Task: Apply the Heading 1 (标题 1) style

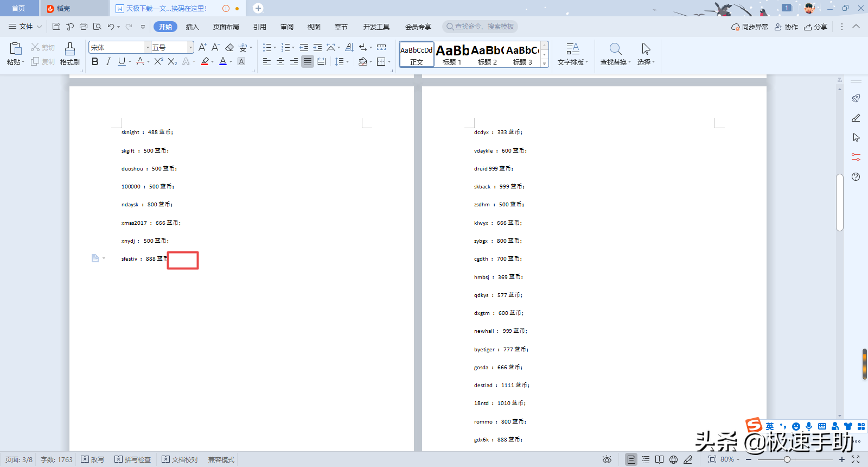Action: 452,54
